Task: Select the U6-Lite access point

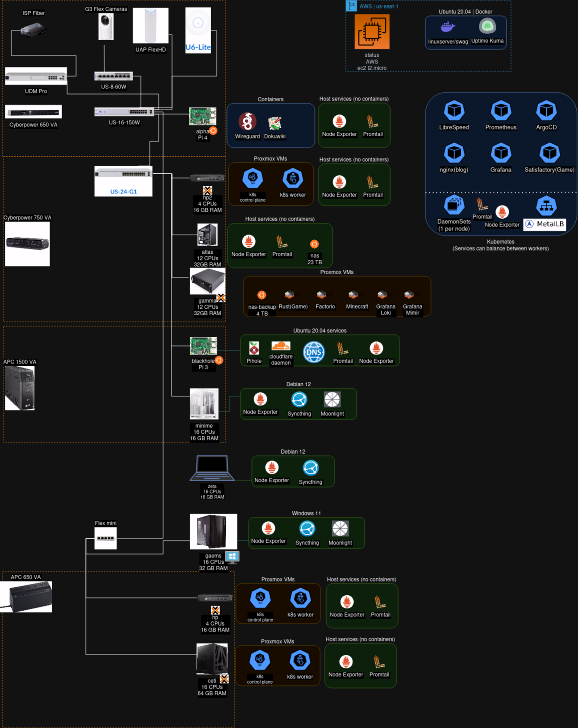Action: (x=198, y=30)
